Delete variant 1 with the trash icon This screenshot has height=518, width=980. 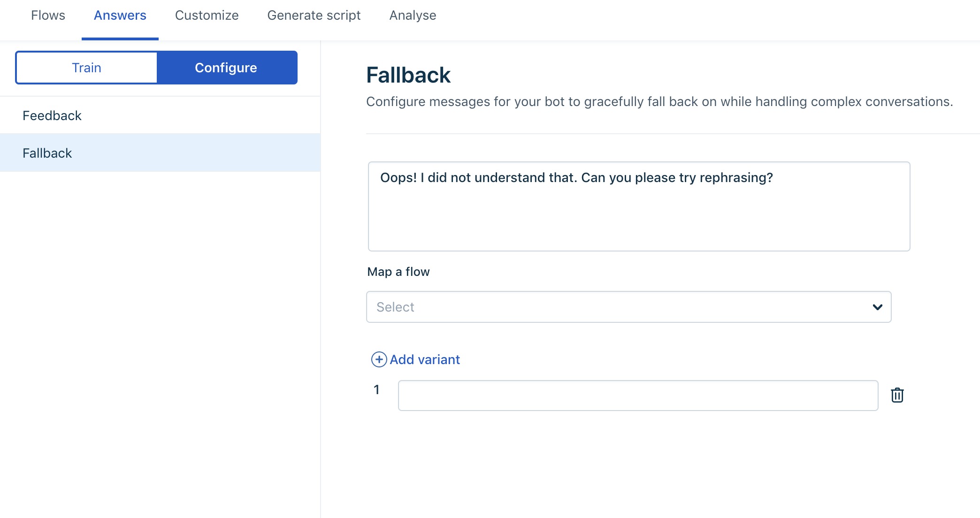[897, 395]
